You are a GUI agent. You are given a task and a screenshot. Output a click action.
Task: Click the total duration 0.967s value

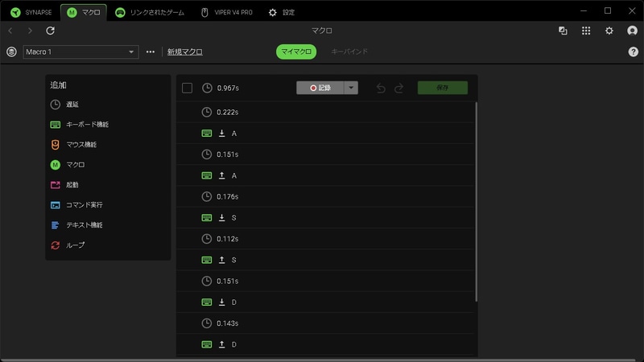point(228,88)
